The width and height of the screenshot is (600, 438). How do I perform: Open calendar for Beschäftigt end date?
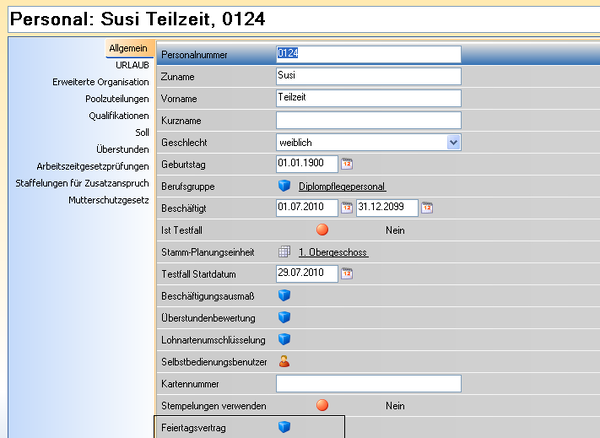(427, 208)
